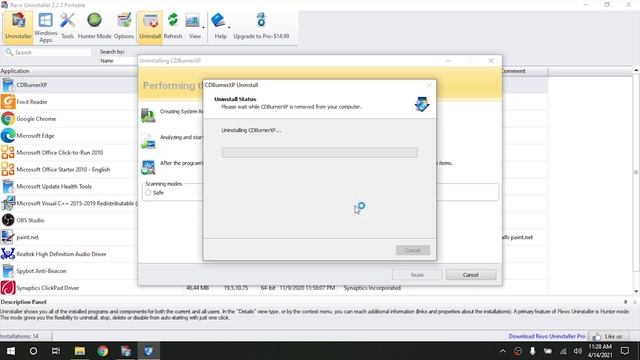Select Synaptics ClickPad Driver entry

[x=69, y=288]
